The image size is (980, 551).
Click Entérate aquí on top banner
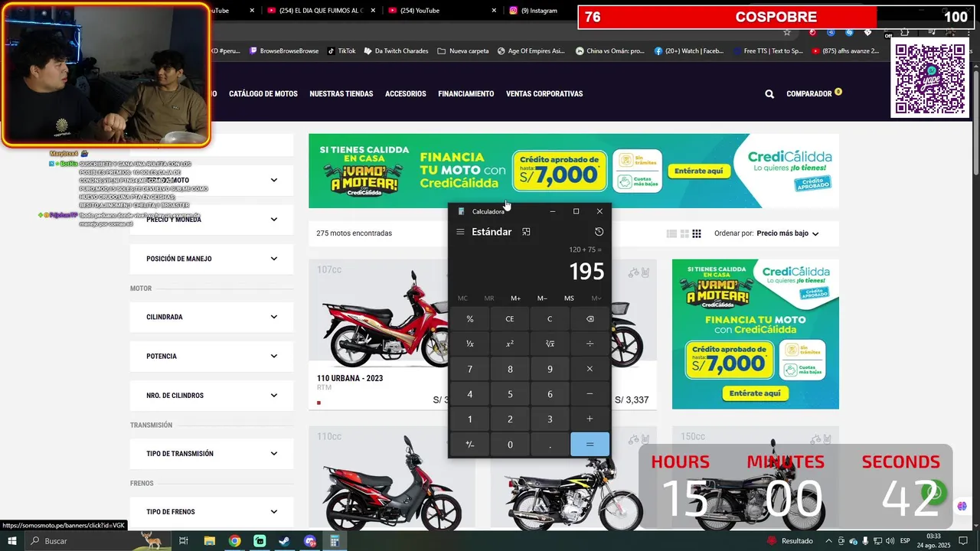tap(699, 171)
